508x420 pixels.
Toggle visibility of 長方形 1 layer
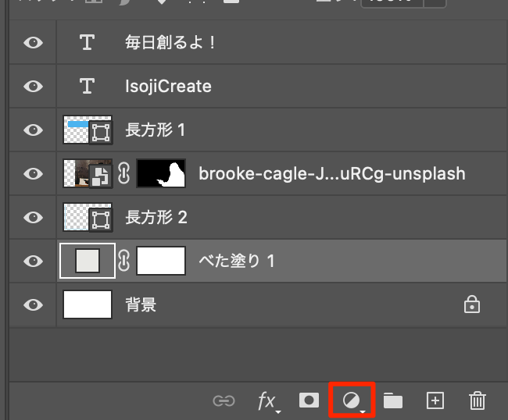(x=33, y=130)
